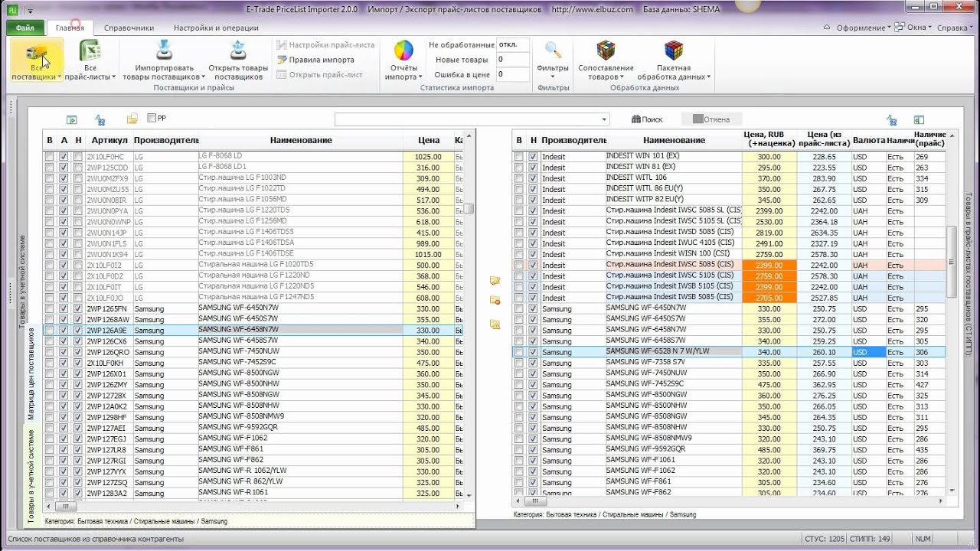Toggle В checkbox for INDESIT WITL 106 row
Image resolution: width=980 pixels, height=551 pixels.
tap(518, 178)
